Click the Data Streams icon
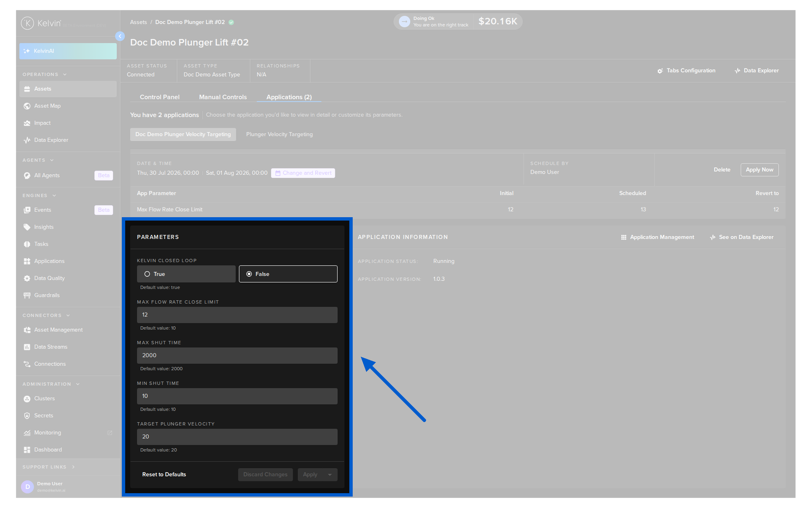Screen dimensions: 812x508 point(27,347)
